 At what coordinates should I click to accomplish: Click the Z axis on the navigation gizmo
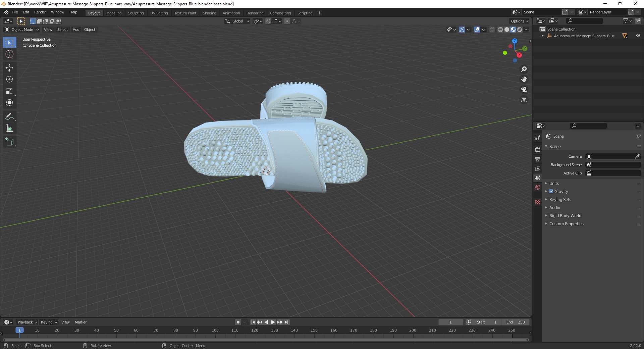[515, 41]
